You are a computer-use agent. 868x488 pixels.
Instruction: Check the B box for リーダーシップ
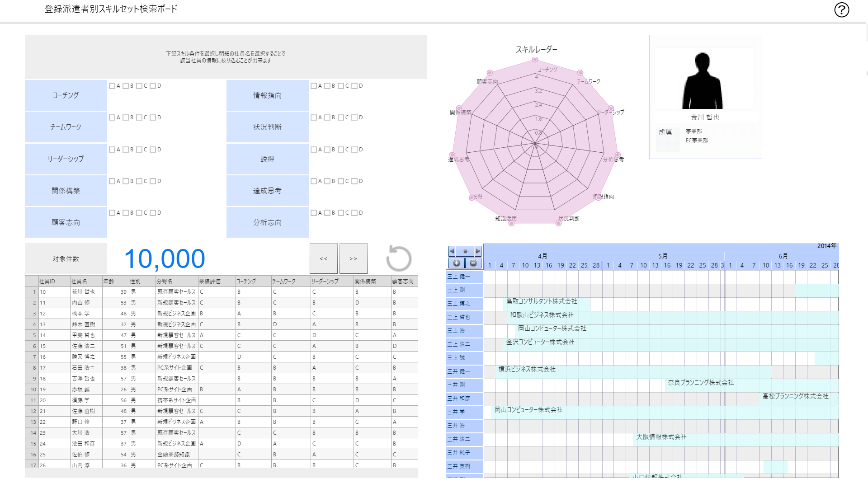[x=126, y=150]
